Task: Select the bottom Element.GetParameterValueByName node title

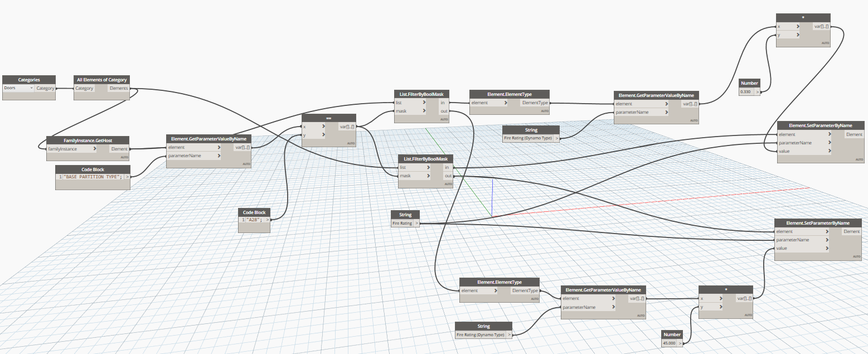Action: pos(603,290)
